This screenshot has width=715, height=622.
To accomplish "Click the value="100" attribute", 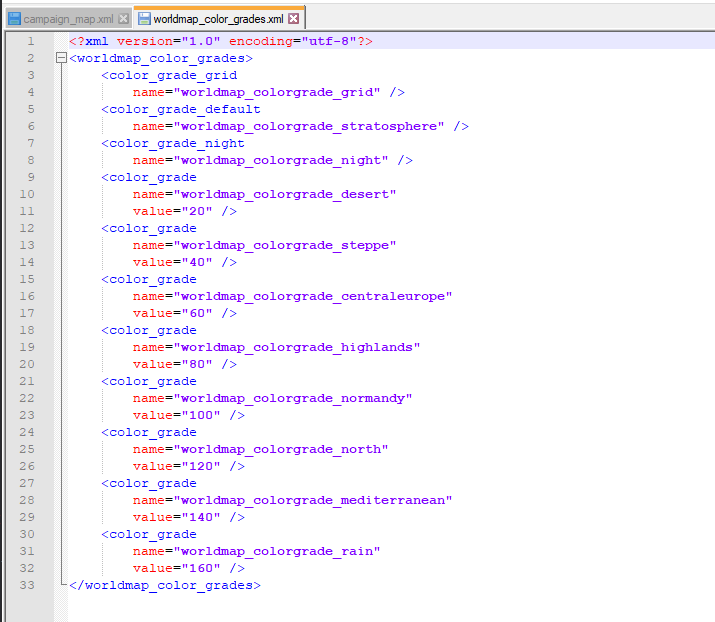I will pos(176,415).
